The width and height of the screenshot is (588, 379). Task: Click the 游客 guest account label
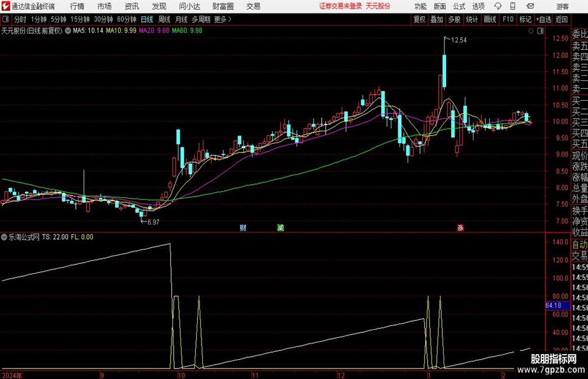(562, 6)
